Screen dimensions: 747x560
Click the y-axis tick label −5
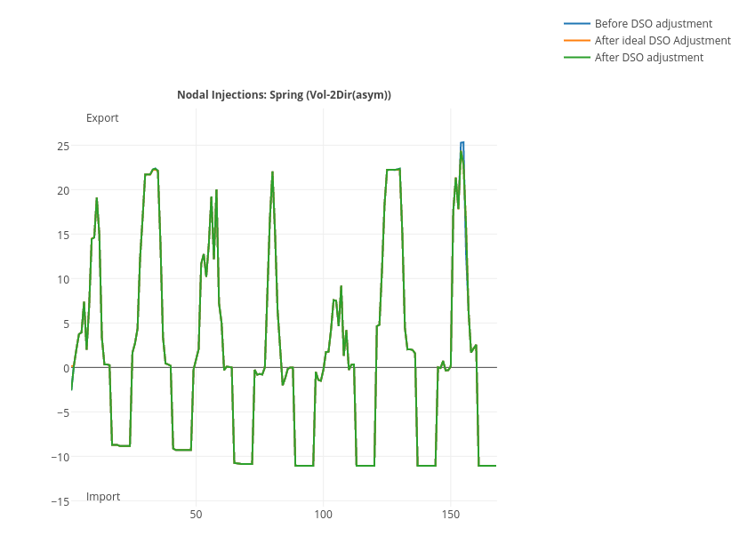click(x=62, y=412)
